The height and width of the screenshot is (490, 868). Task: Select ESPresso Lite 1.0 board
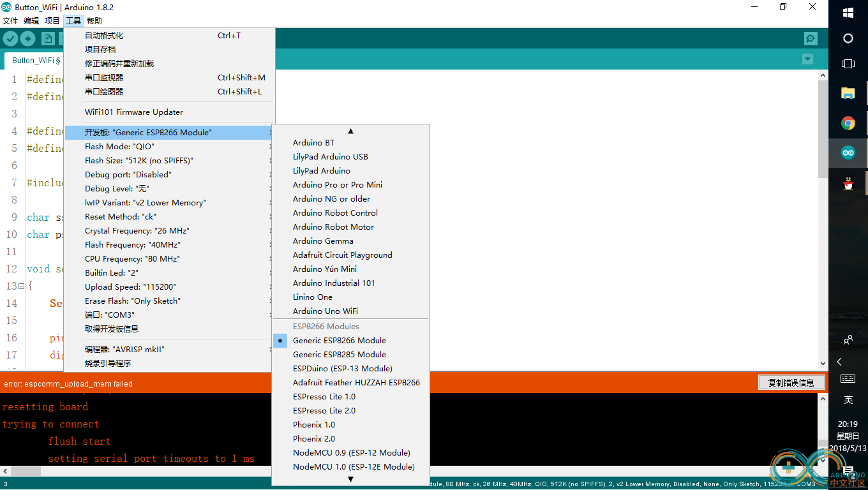350,397
